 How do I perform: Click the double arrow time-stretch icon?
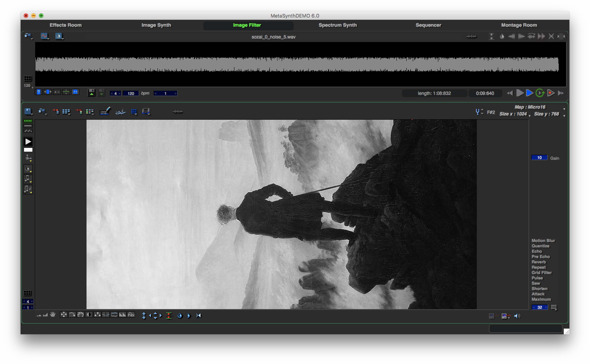[541, 36]
